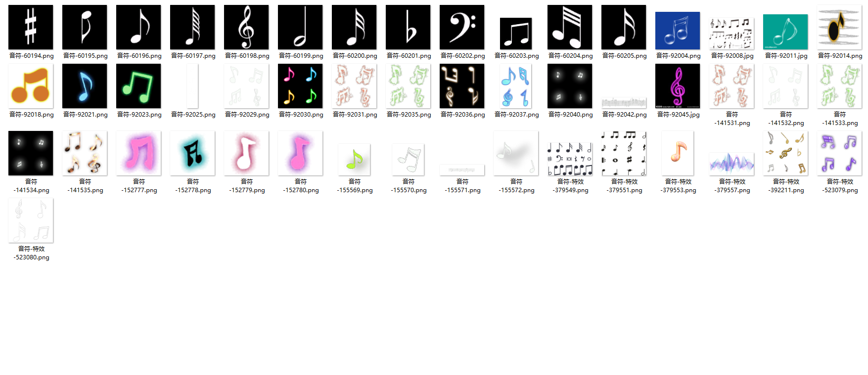Image resolution: width=868 pixels, height=375 pixels.
Task: Select blue background note 音符-92004.png
Action: pyautogui.click(x=678, y=31)
